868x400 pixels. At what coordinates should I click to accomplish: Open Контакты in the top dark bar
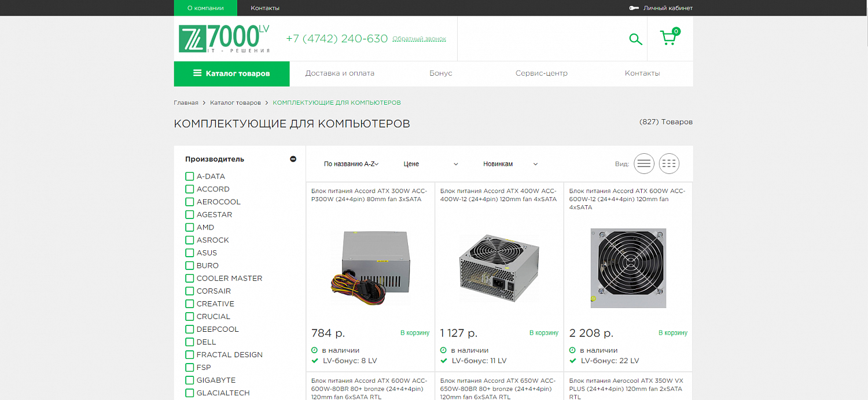[265, 8]
